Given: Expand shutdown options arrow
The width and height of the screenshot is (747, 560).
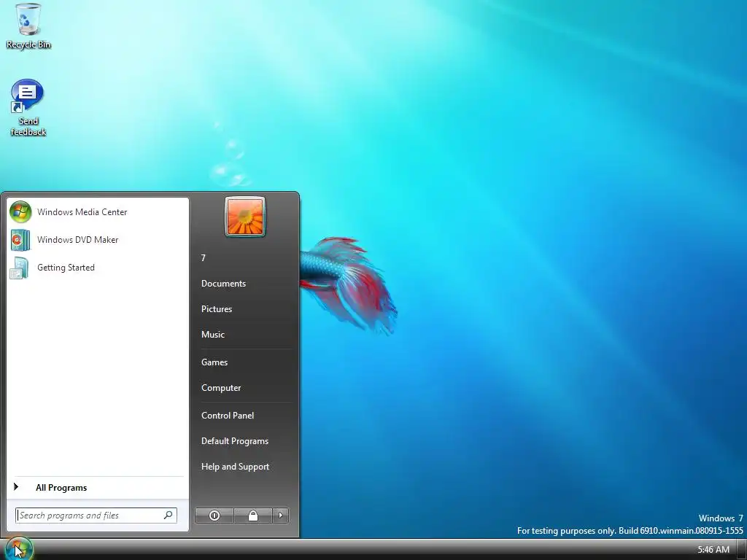Looking at the screenshot, I should coord(281,516).
